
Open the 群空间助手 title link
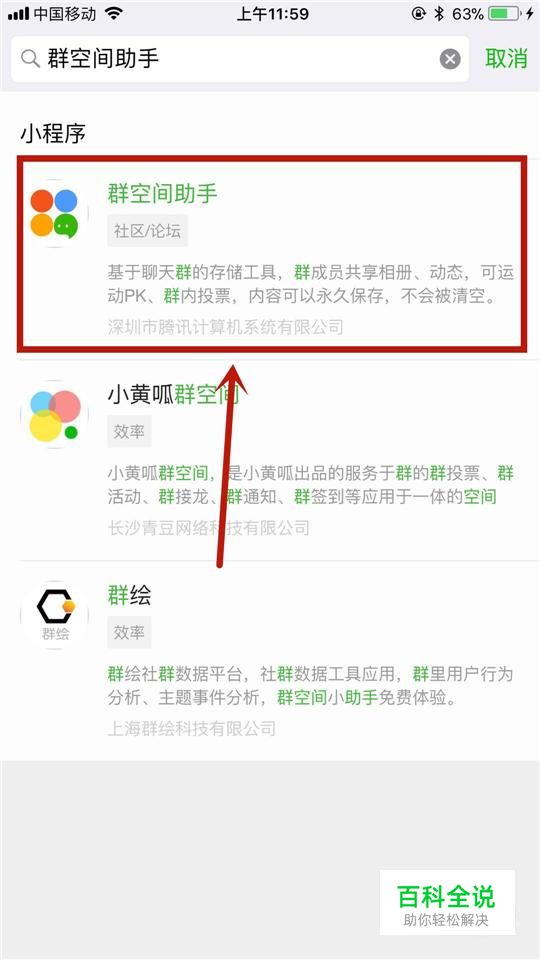(x=163, y=193)
